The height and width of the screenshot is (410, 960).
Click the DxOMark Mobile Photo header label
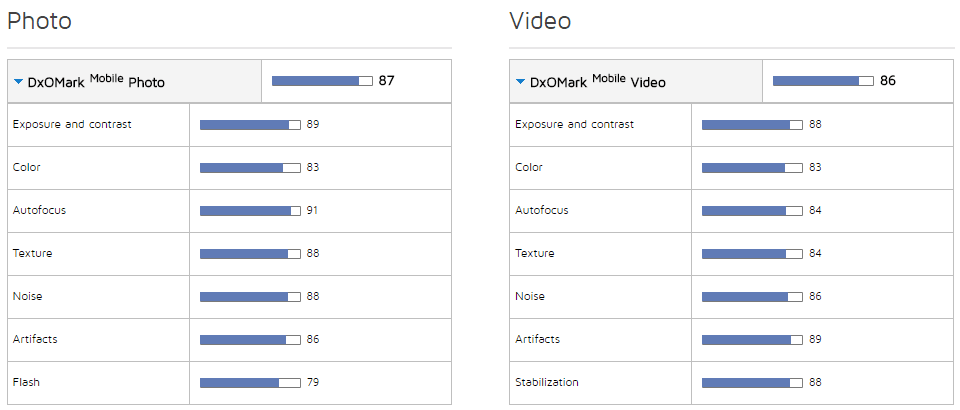[96, 81]
